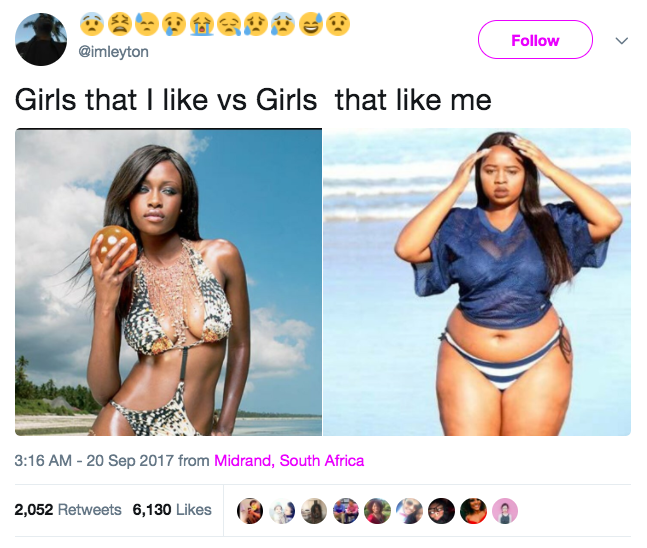Click the last pink liker avatar
This screenshot has width=647, height=548.
click(x=505, y=511)
